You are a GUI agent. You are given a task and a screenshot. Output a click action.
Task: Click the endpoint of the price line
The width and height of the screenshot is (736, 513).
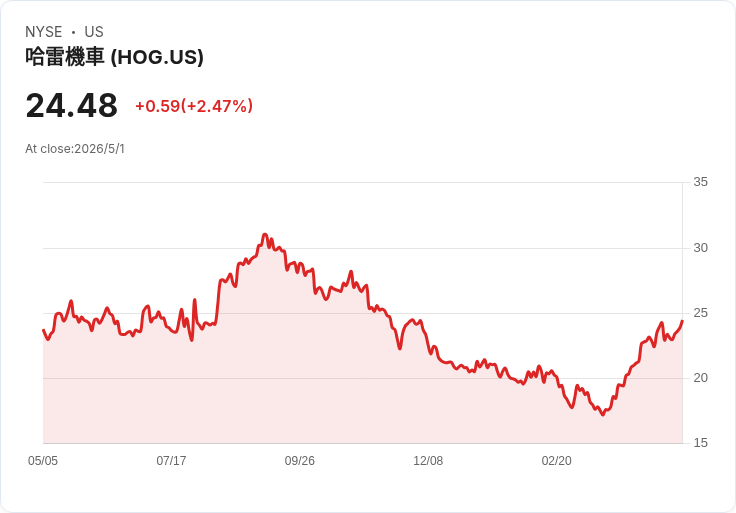682,321
